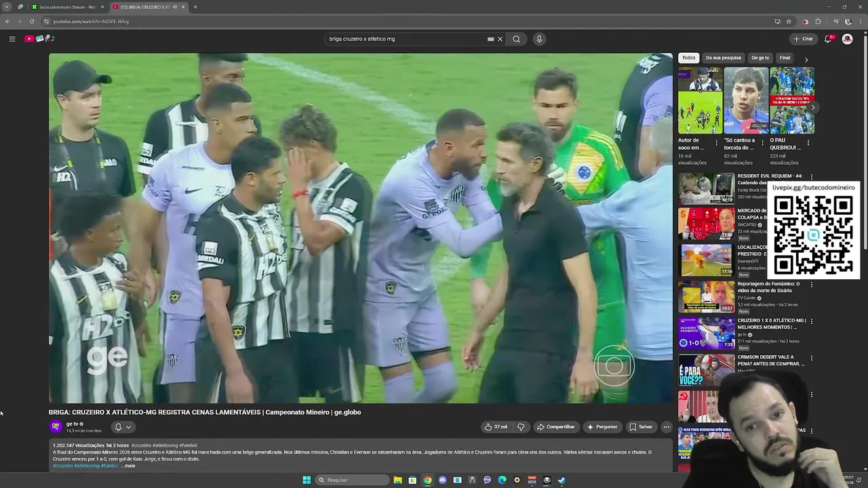Select the 'Todos' filter chip

click(689, 58)
